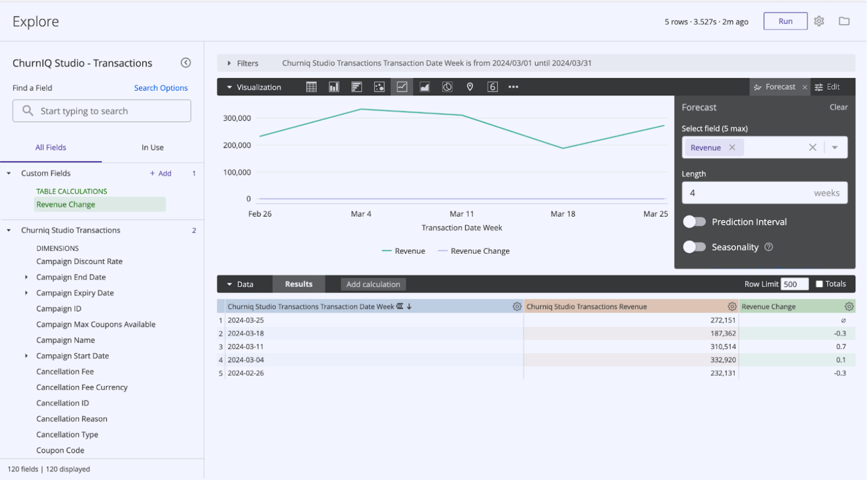Image resolution: width=868 pixels, height=480 pixels.
Task: Select the Revenue Change table calculation
Action: (x=100, y=204)
